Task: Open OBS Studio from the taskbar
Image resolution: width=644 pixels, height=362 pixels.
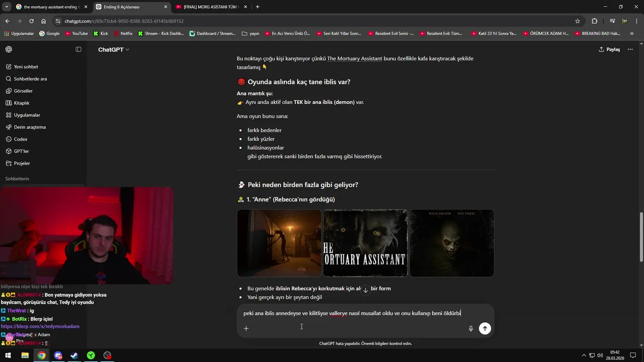Action: pyautogui.click(x=107, y=355)
